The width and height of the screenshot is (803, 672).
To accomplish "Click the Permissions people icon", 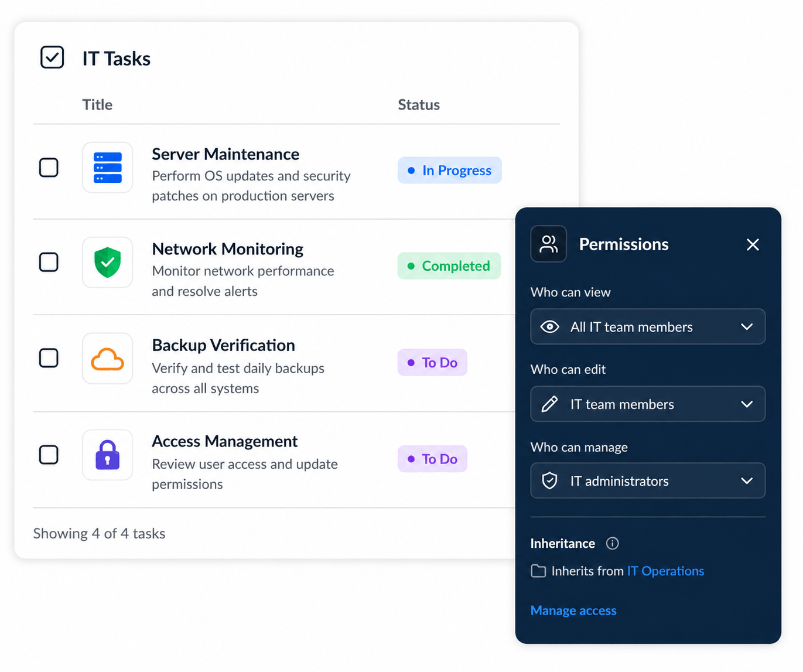I will (548, 244).
